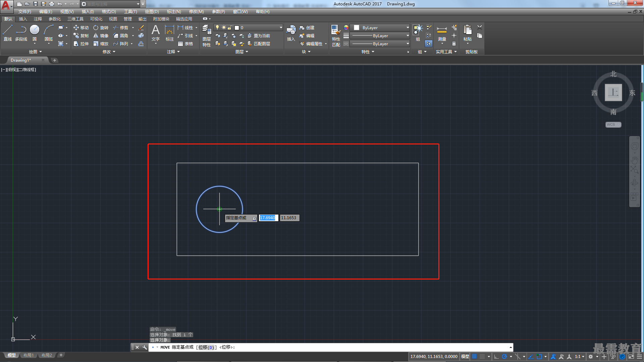This screenshot has height=362, width=644.
Task: Expand the 注释 panel
Action: coord(173,52)
